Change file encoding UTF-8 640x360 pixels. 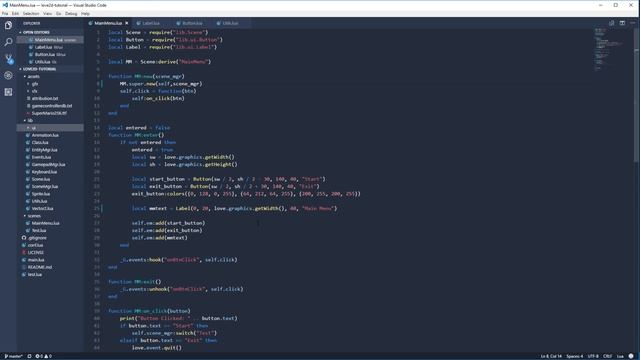(x=593, y=356)
